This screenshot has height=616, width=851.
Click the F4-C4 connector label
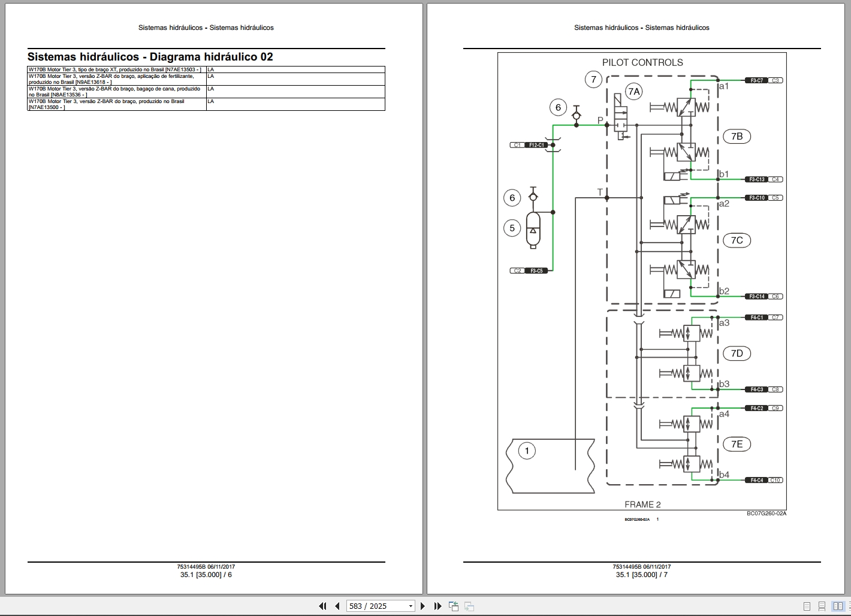[756, 480]
